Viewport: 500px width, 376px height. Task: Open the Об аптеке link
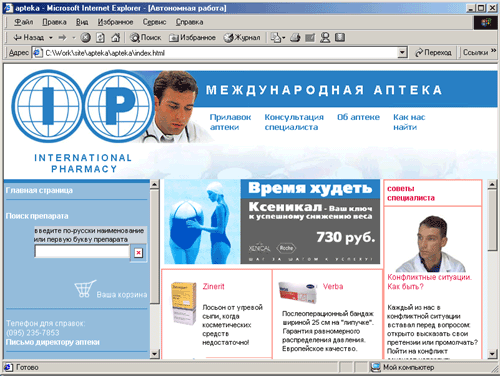point(358,117)
